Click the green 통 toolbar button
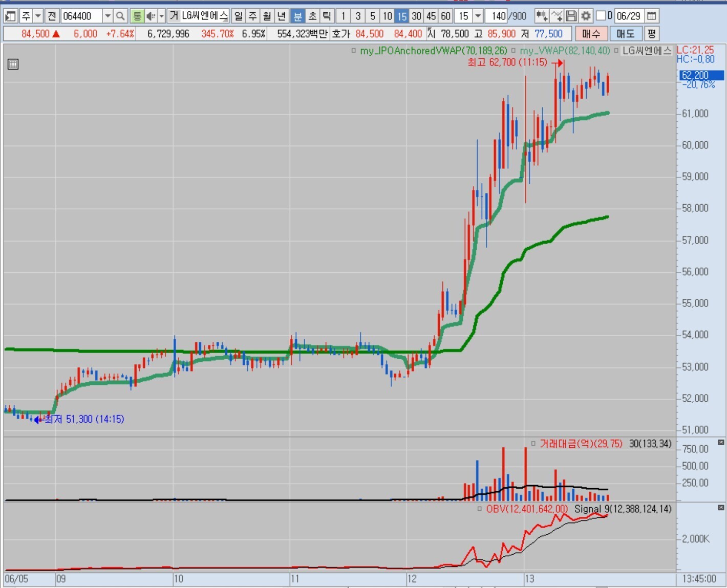 (x=137, y=16)
